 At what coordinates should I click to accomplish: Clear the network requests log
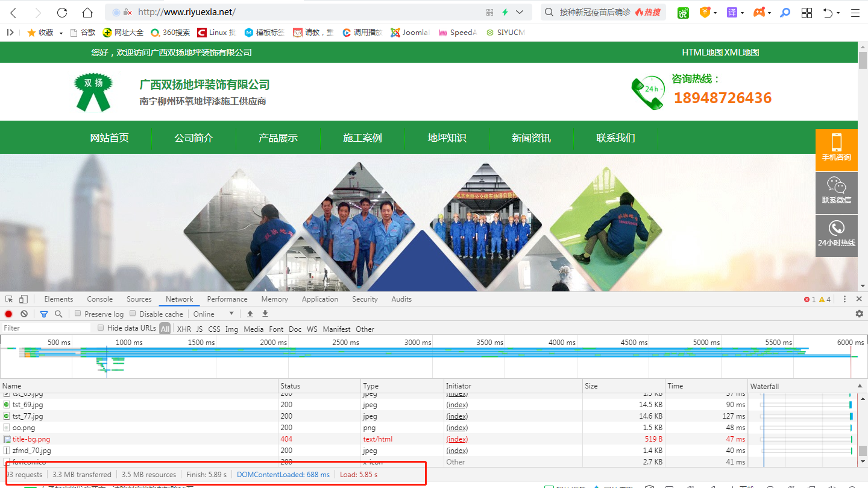pos(24,314)
